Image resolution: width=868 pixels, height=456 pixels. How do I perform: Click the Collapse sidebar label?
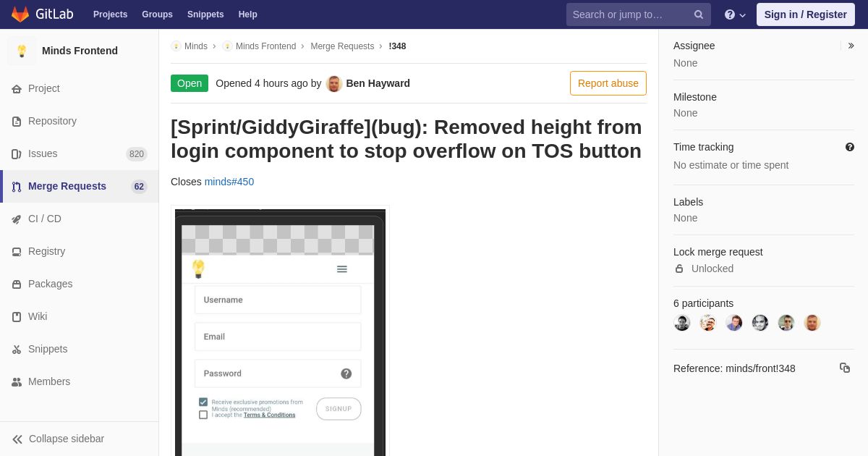click(67, 439)
